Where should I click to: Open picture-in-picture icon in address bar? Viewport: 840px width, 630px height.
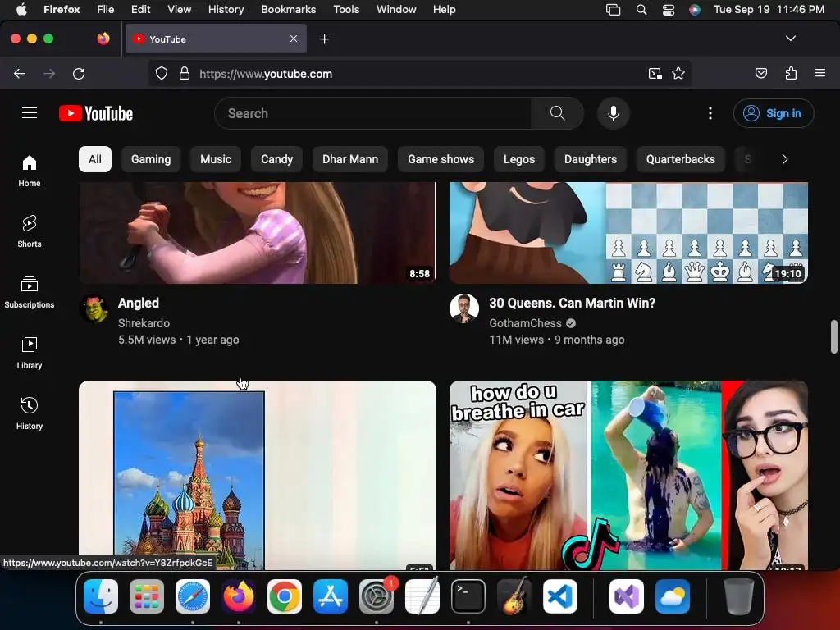[x=655, y=73]
